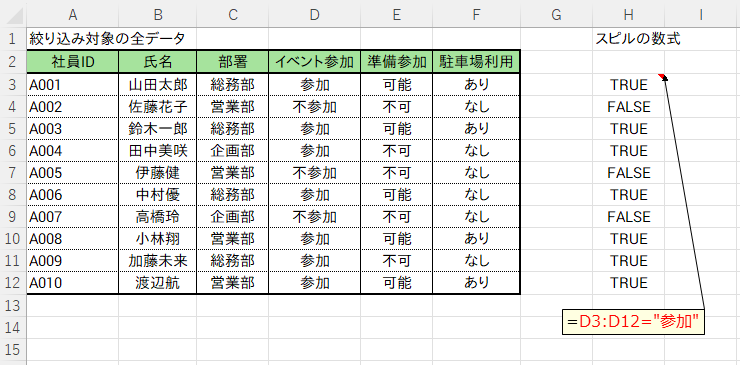740x365 pixels.
Task: Click the スピルの数式 cell
Action: tap(638, 39)
